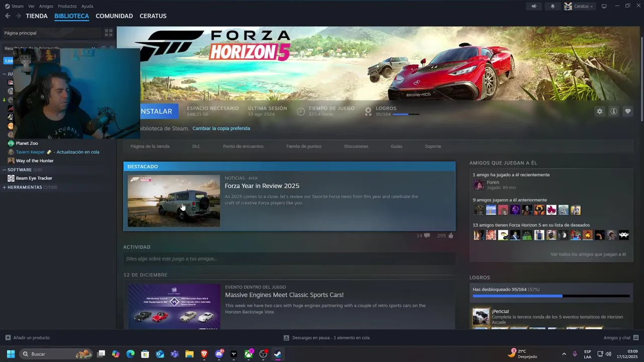
Task: Show hidden system tray icons chevron
Action: click(563, 354)
